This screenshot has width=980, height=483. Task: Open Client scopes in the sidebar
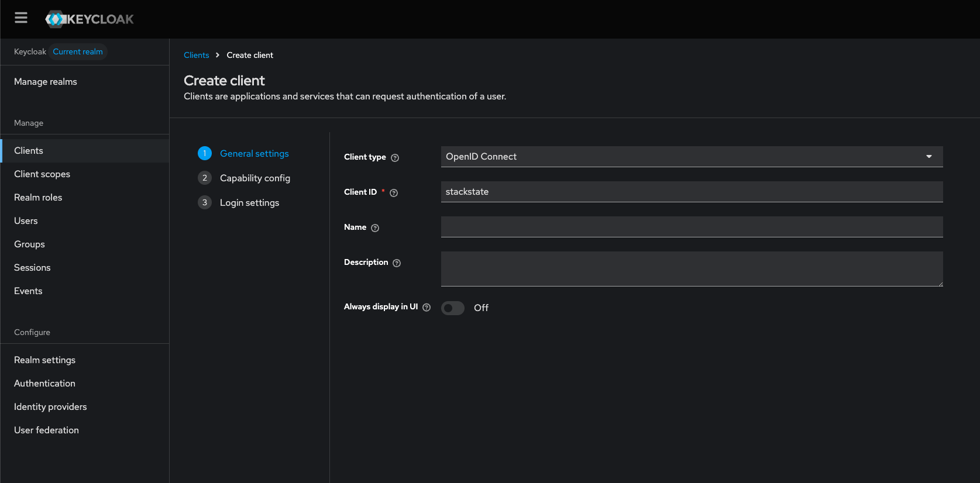tap(85, 174)
